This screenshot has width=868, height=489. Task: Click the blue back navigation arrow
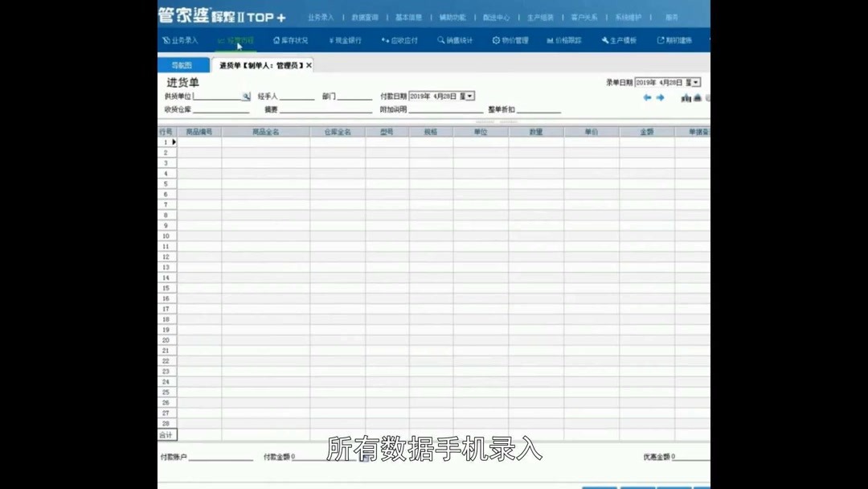(x=648, y=97)
